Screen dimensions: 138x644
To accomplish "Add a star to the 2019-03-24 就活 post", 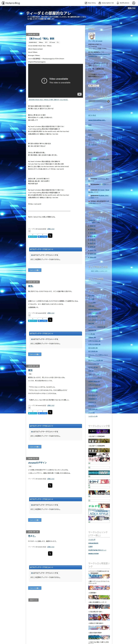I will [x=29, y=408].
